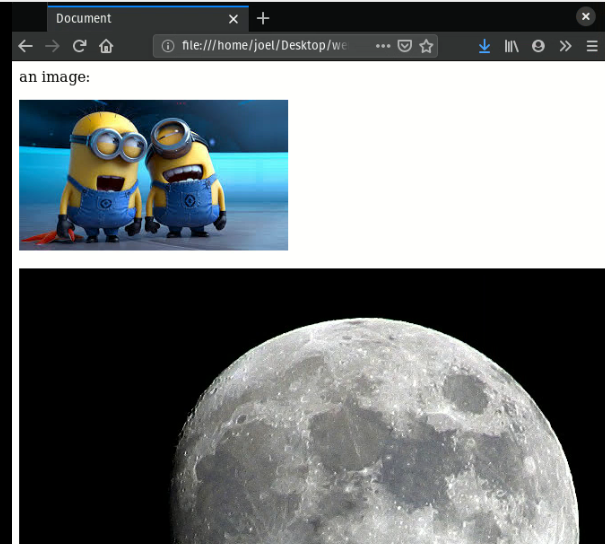Expand the toolbar overflow chevrons
The height and width of the screenshot is (544, 605).
[x=565, y=46]
